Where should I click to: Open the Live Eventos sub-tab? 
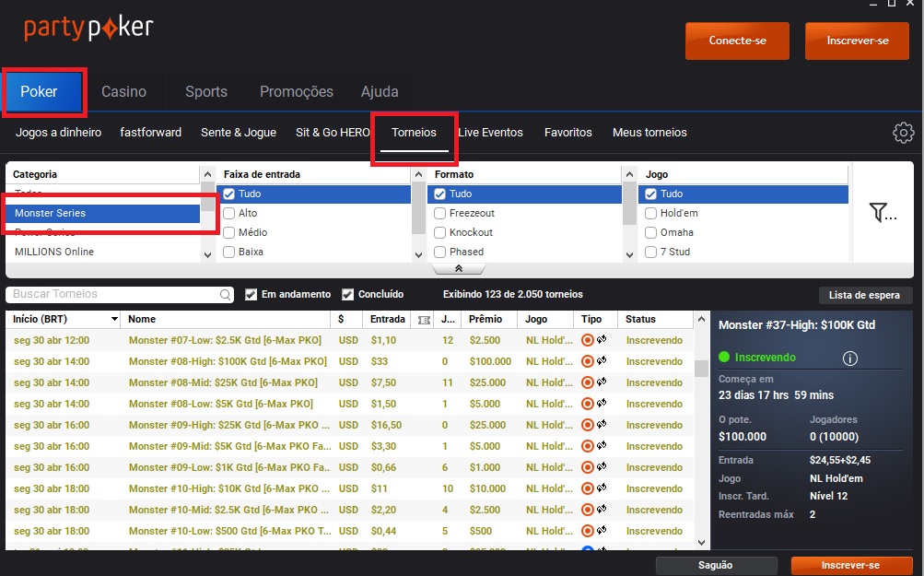coord(490,132)
